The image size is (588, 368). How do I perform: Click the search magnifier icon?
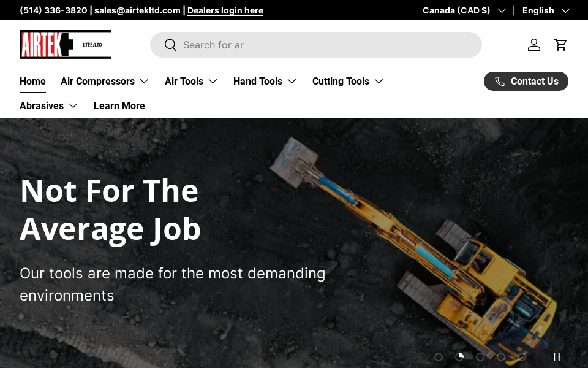coord(170,45)
